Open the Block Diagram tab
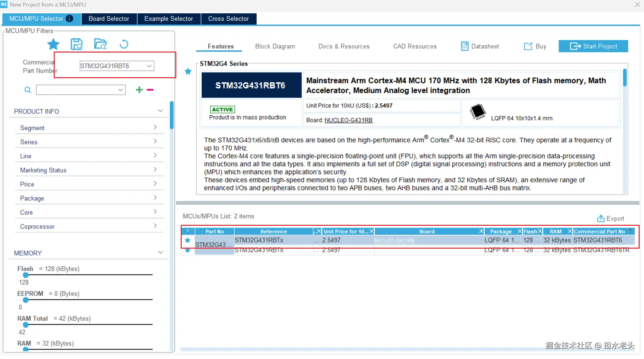 click(x=275, y=46)
